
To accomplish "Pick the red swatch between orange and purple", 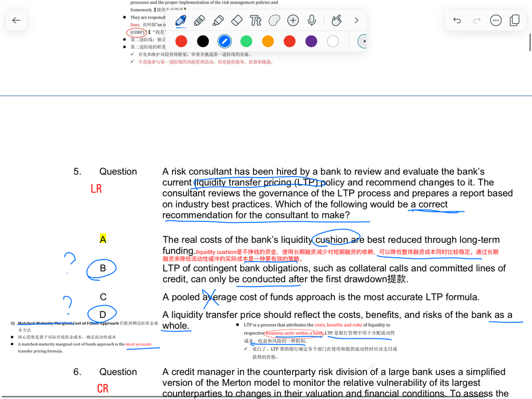I will [290, 42].
